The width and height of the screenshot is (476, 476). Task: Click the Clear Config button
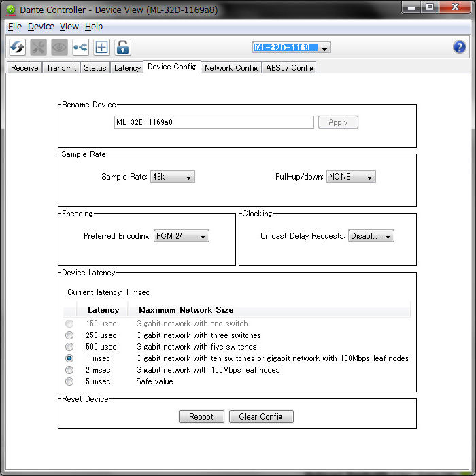[261, 416]
